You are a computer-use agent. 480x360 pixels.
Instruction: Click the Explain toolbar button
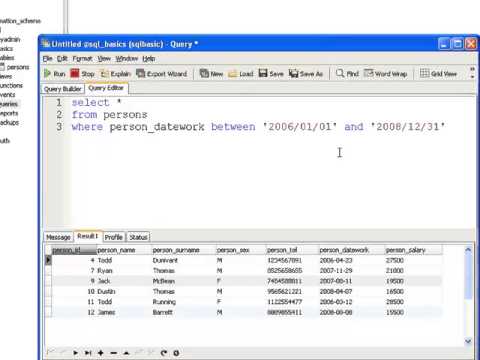click(x=116, y=74)
